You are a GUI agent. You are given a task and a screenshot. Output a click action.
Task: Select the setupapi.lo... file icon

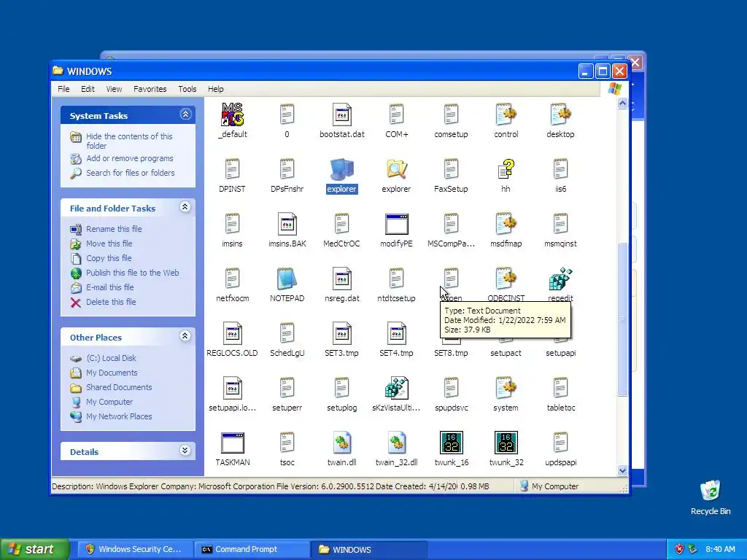pyautogui.click(x=233, y=389)
